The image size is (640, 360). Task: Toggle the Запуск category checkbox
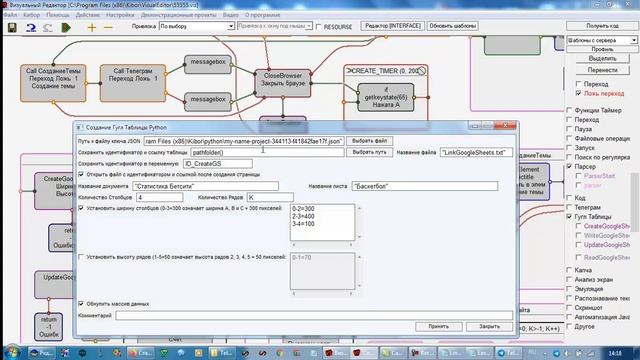(x=569, y=148)
